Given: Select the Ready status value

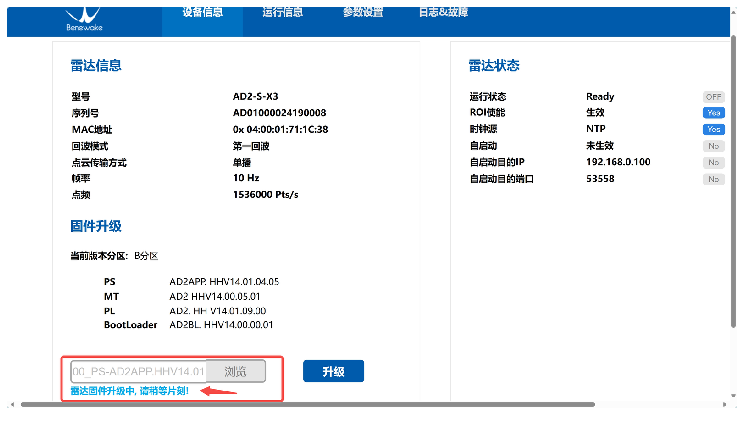Looking at the screenshot, I should (x=600, y=97).
